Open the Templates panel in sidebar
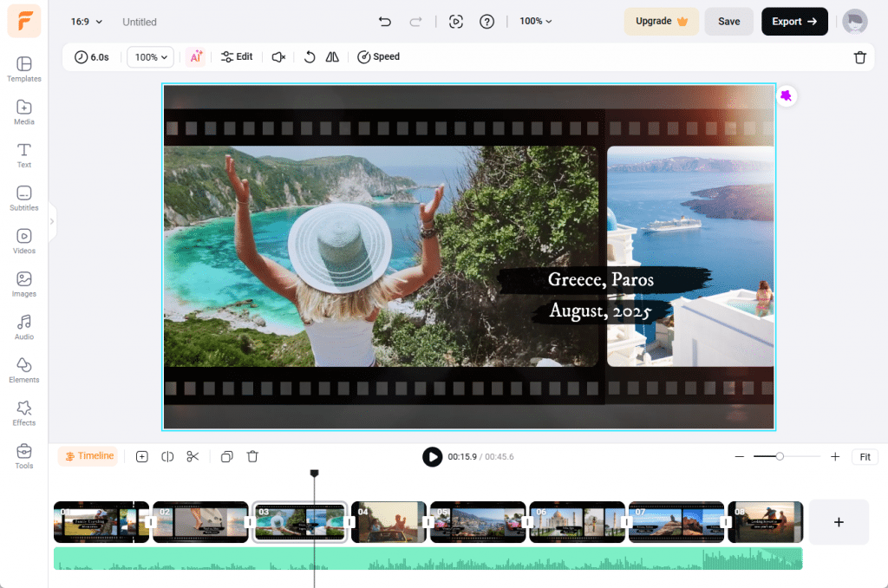 24,69
